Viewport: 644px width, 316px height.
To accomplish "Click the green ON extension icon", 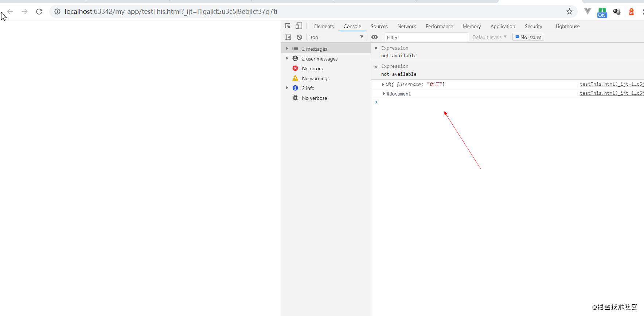I will click(x=602, y=13).
